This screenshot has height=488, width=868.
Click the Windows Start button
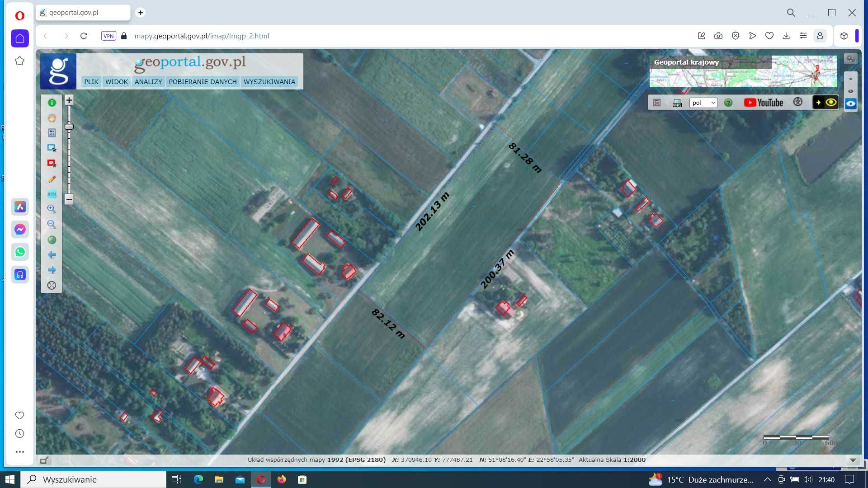tap(10, 479)
